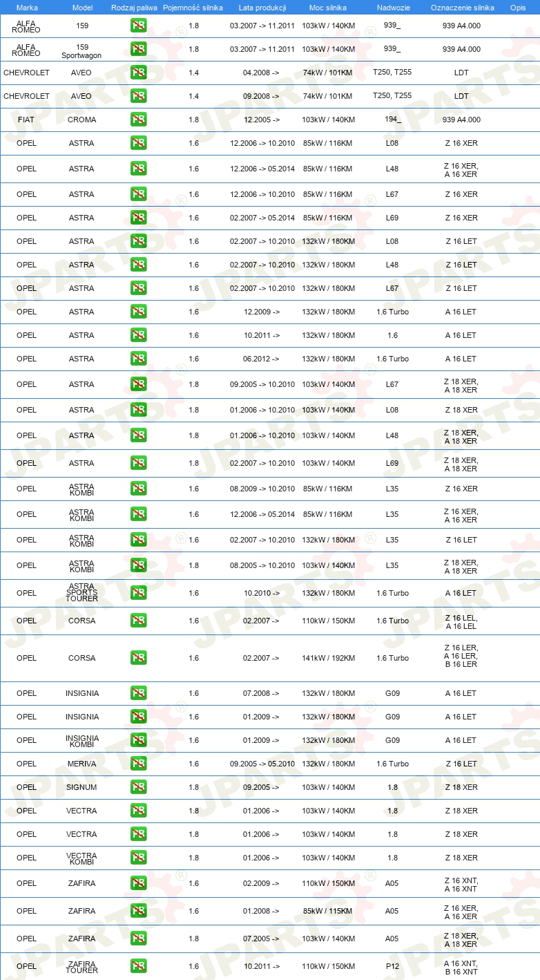Click the MERIVA model cell
The height and width of the screenshot is (980, 540).
(x=82, y=764)
